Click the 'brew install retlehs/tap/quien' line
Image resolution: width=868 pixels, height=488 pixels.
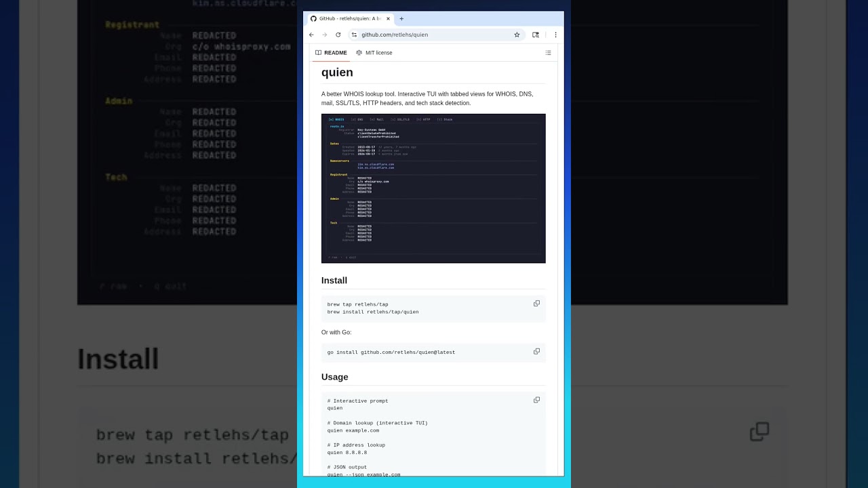(x=373, y=312)
